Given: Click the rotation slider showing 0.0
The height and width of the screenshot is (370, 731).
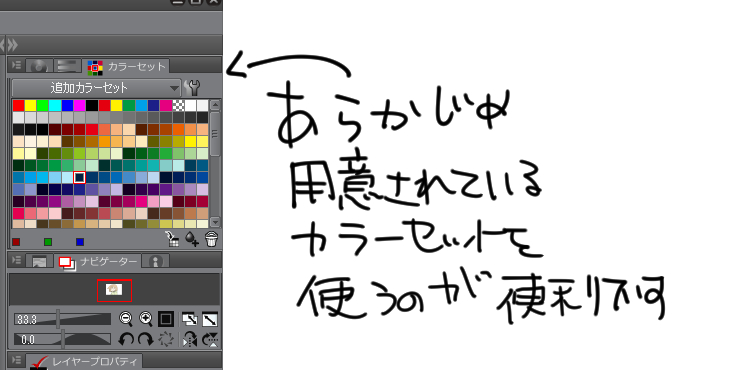Looking at the screenshot, I should pos(62,339).
